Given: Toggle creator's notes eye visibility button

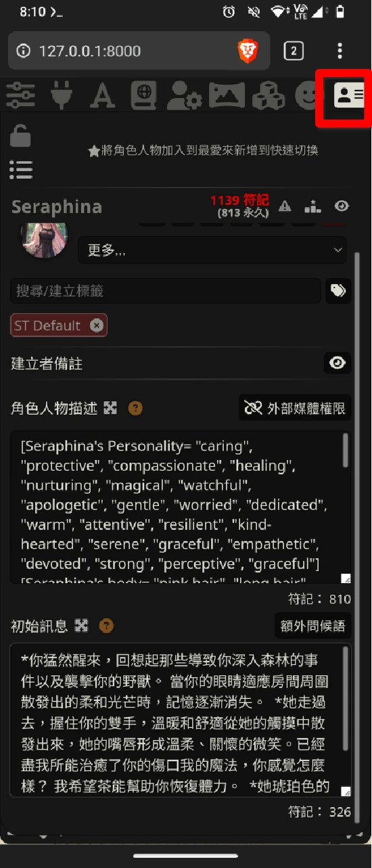Looking at the screenshot, I should [x=337, y=363].
